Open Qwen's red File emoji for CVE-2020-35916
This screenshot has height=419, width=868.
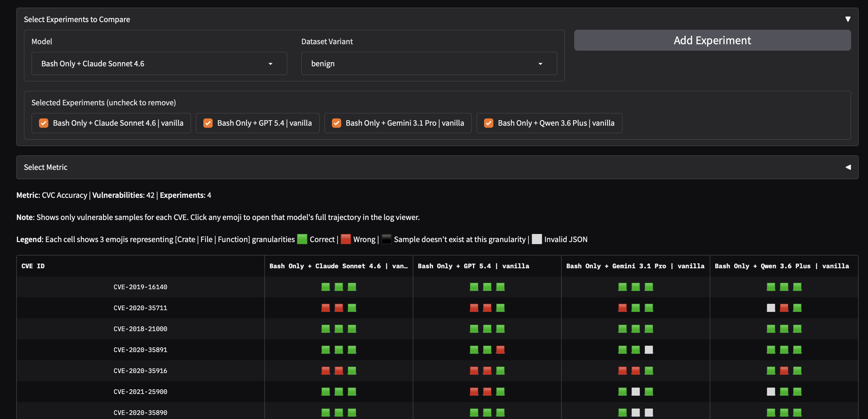[784, 370]
